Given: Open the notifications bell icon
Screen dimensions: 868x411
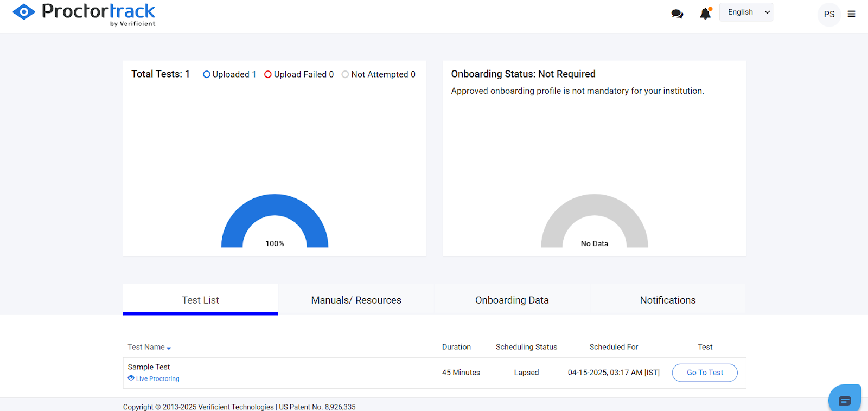Looking at the screenshot, I should 705,13.
